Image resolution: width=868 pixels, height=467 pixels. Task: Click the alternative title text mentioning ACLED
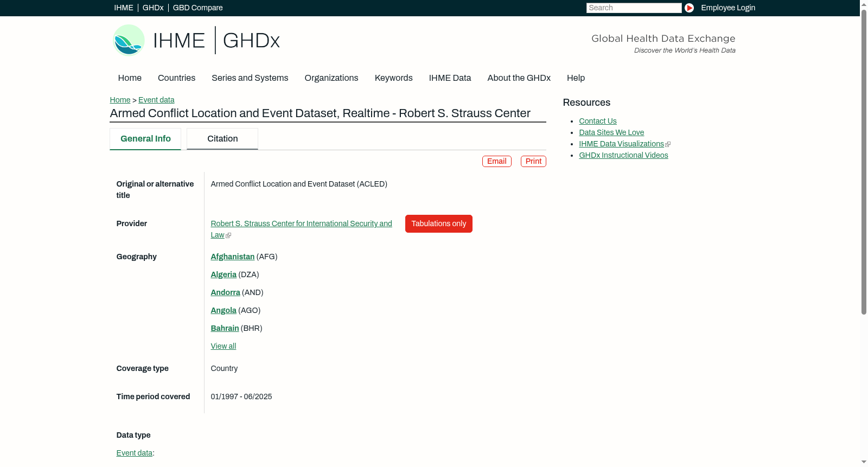(299, 184)
